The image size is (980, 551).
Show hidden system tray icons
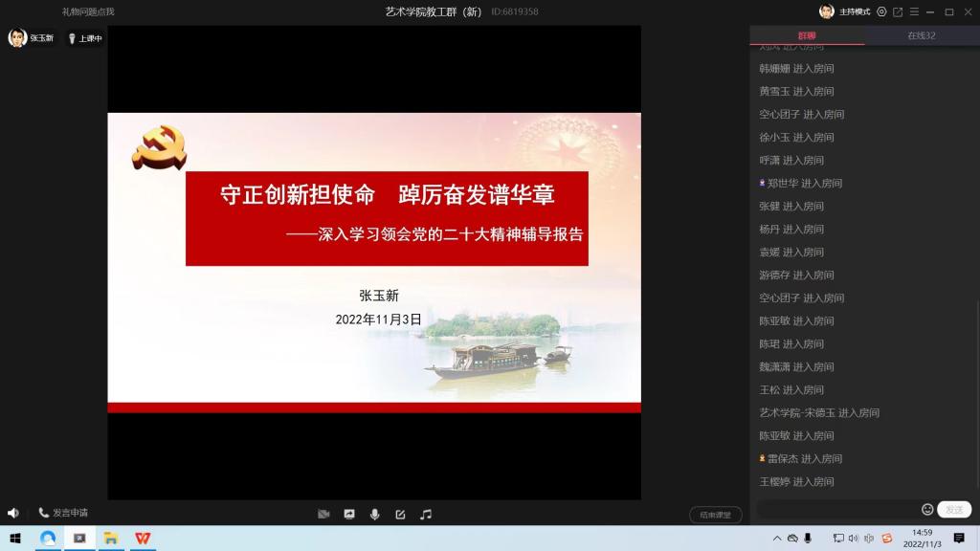776,539
